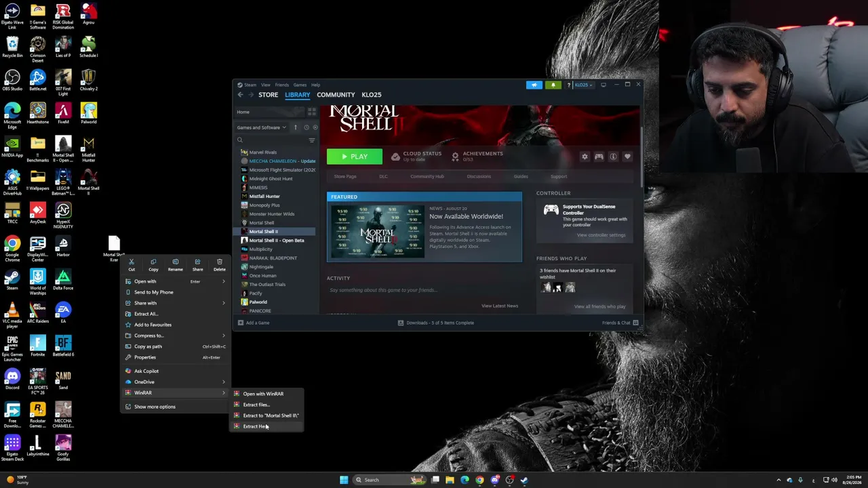The width and height of the screenshot is (868, 488).
Task: Click Rename in the context menu toolbar
Action: [175, 264]
